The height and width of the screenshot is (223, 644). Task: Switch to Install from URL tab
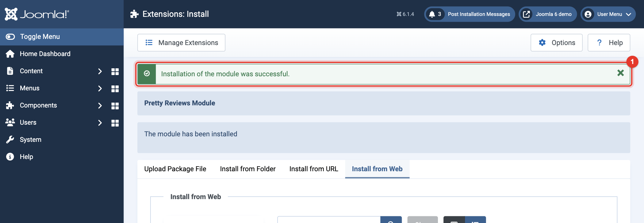[314, 169]
